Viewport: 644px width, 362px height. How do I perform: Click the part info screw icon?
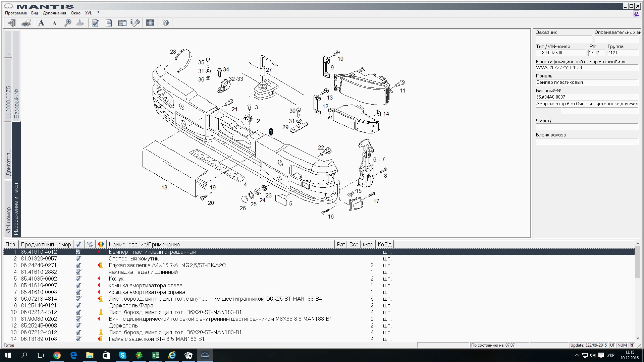coord(135,23)
